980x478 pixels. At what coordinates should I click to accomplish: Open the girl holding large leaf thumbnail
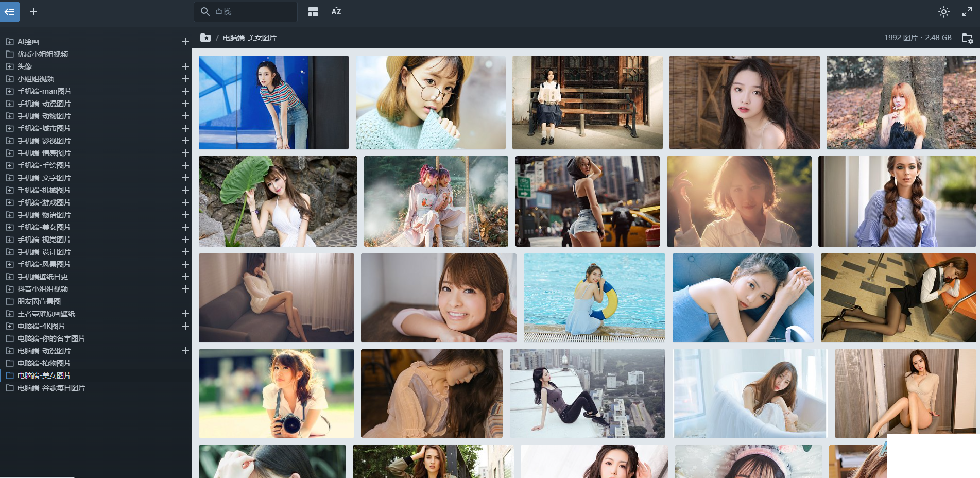tap(278, 201)
